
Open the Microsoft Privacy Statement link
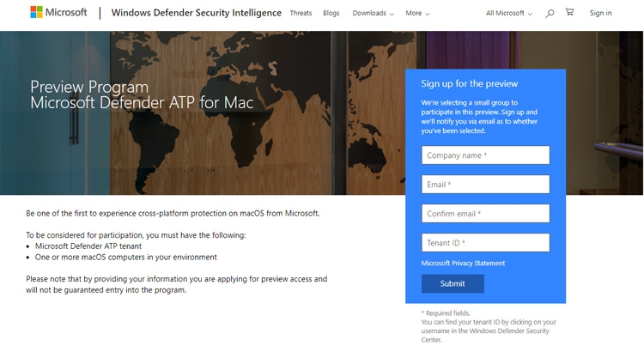point(463,263)
